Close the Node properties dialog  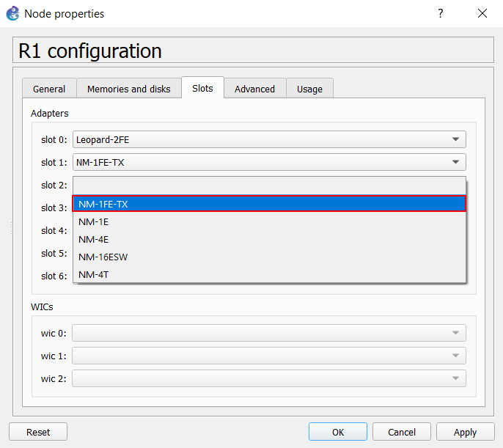point(482,13)
